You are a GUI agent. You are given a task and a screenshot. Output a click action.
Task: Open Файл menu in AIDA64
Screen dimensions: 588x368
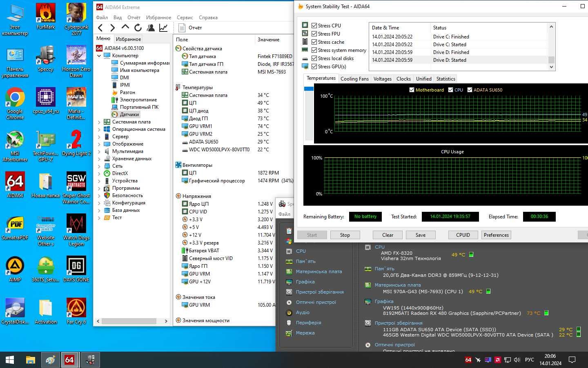[x=102, y=18]
